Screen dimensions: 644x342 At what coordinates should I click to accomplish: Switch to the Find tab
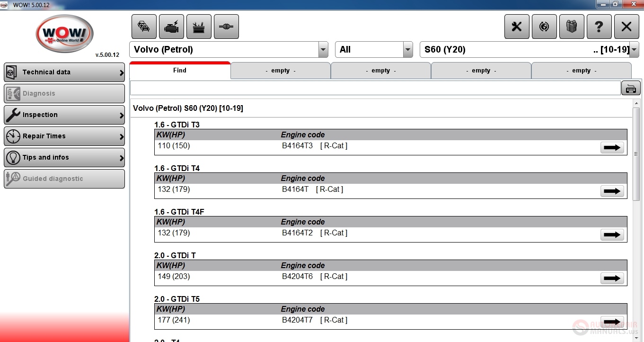pos(180,70)
